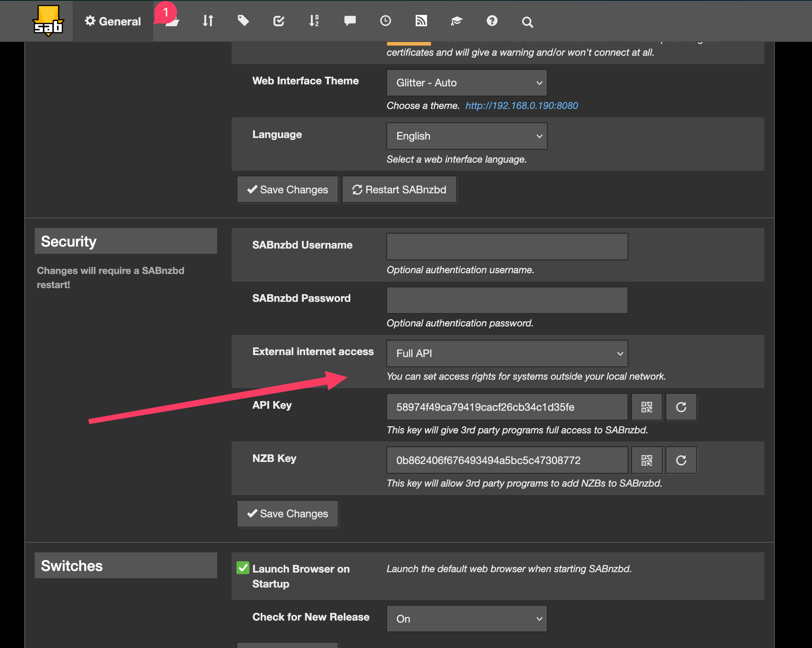The height and width of the screenshot is (648, 812).
Task: Click the 'Optional authentication username.' hint text
Action: pos(460,270)
